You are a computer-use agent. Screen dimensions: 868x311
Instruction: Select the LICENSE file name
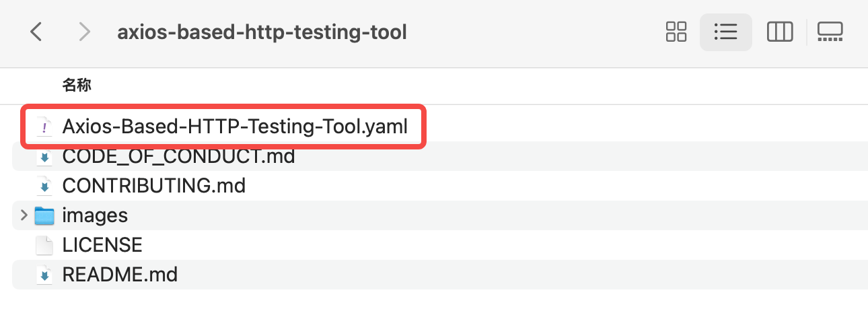tap(102, 245)
